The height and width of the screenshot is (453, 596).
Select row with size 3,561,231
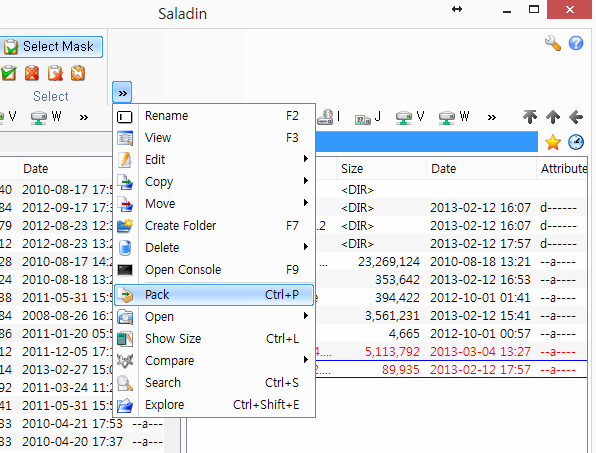point(452,315)
